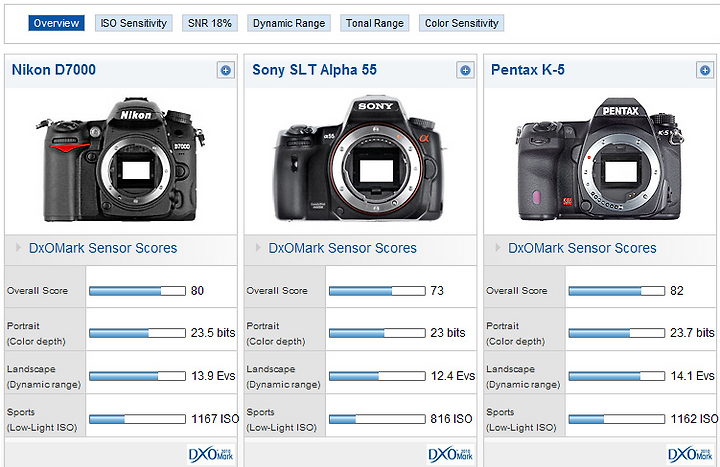
Task: Click the plus icon on Sony SLT Alpha 55 card
Action: point(465,70)
